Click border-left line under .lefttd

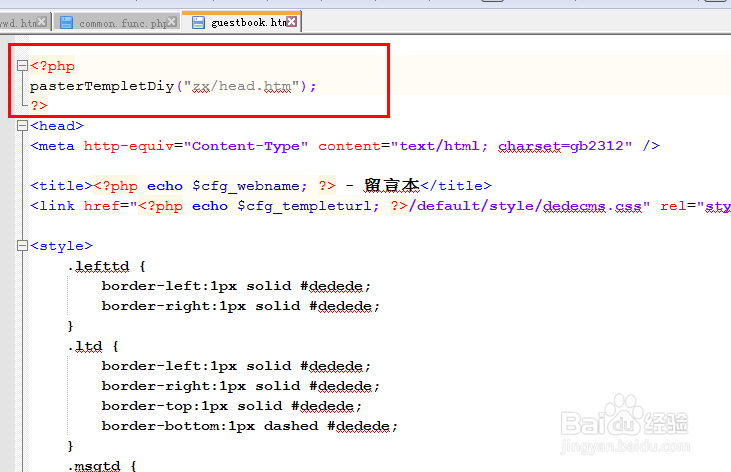click(236, 286)
